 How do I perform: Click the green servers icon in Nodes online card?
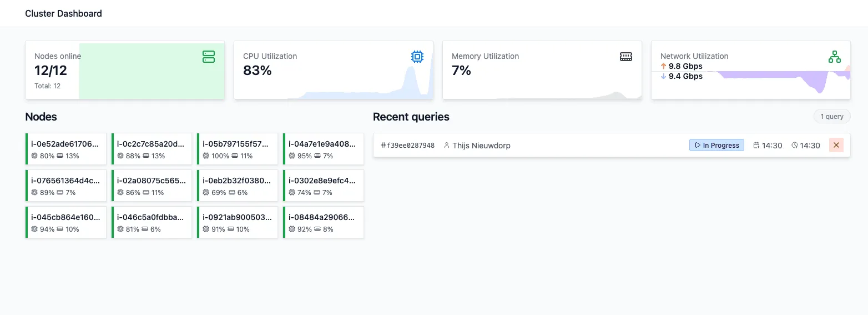click(x=209, y=57)
